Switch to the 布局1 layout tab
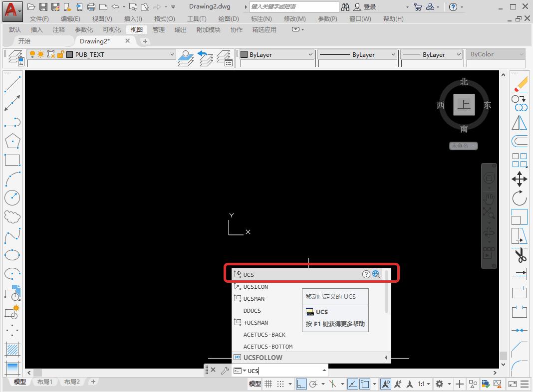Viewport: 533px width, 392px height. [x=45, y=382]
